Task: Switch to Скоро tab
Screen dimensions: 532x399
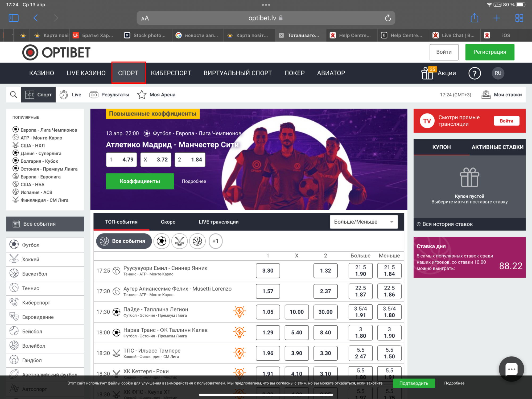Action: 168,222
